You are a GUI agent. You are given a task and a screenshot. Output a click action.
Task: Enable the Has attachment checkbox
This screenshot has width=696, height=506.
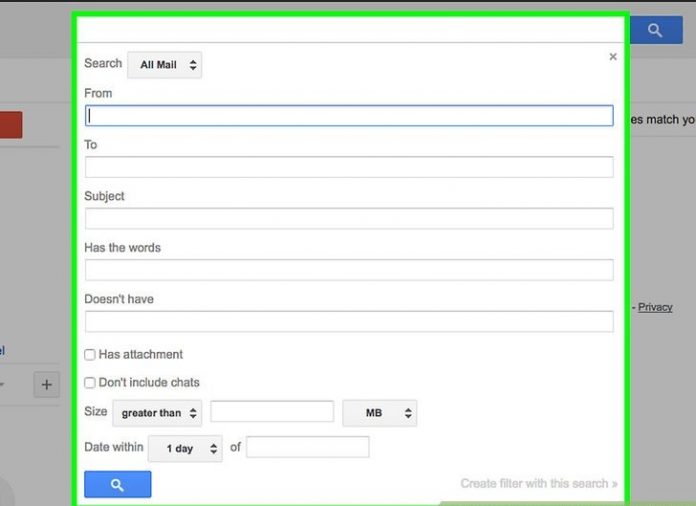click(x=90, y=355)
